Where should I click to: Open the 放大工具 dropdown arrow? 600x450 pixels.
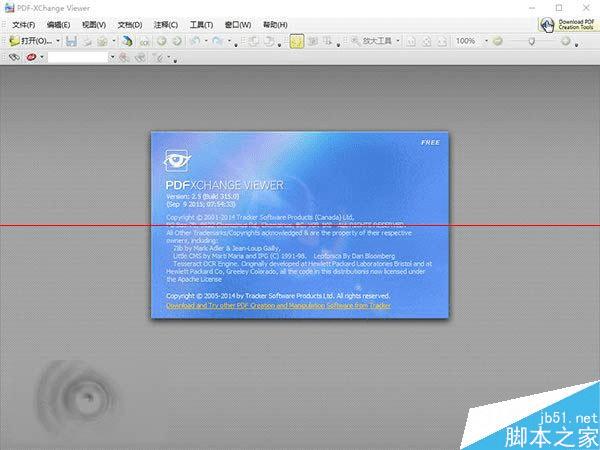[398, 41]
